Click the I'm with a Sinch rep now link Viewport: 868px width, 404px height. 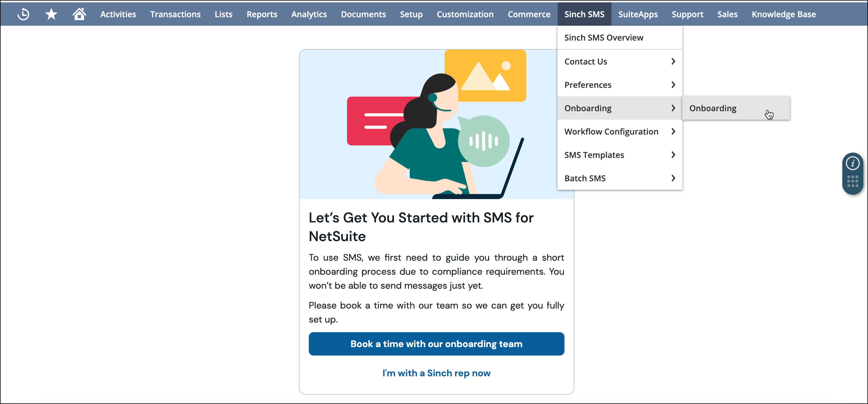[436, 373]
